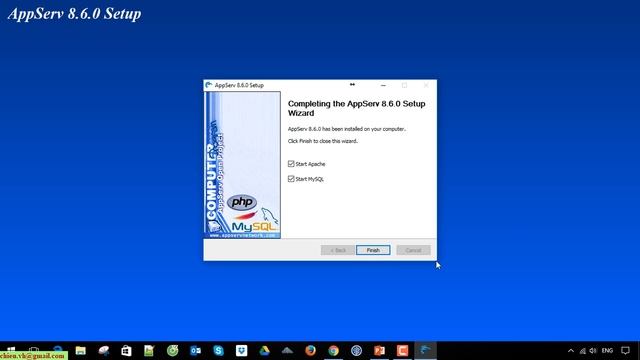
Task: Open the Action Center notifications
Action: pos(625,351)
